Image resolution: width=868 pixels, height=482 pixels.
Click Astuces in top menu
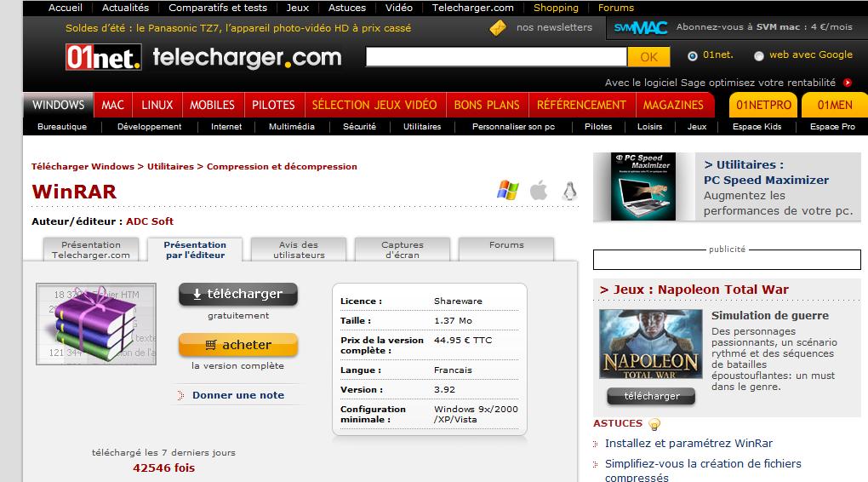tap(347, 8)
